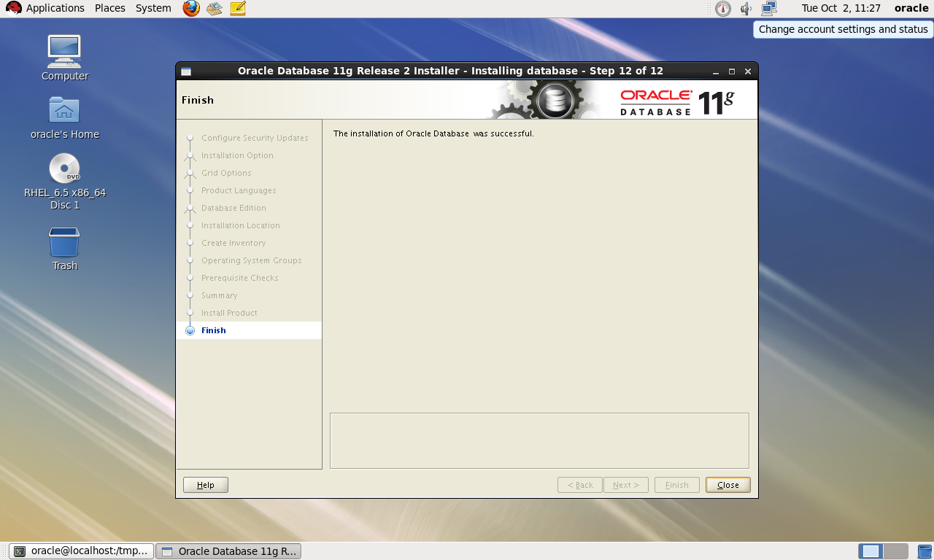934x560 pixels.
Task: Open the clock showing Tue Oct 2
Action: click(x=841, y=8)
